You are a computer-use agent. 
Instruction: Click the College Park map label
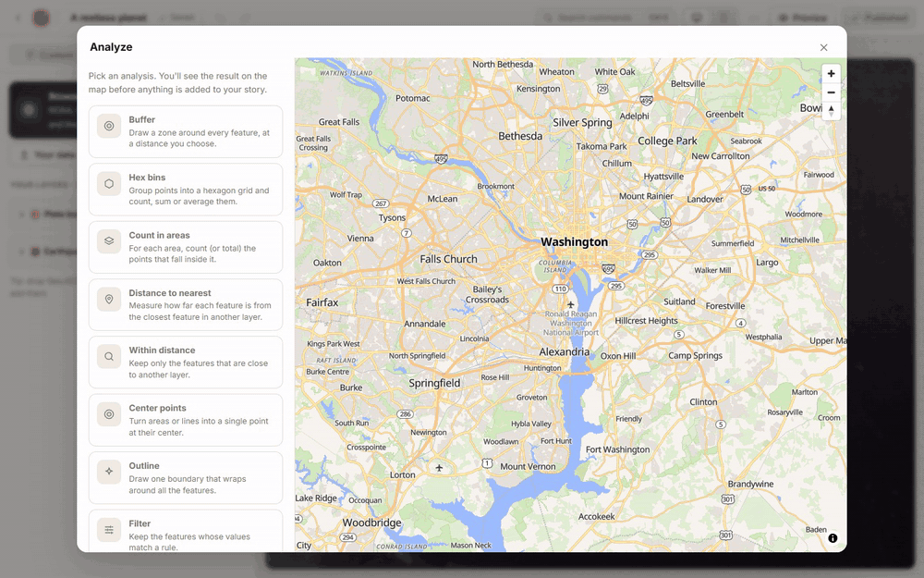point(667,141)
